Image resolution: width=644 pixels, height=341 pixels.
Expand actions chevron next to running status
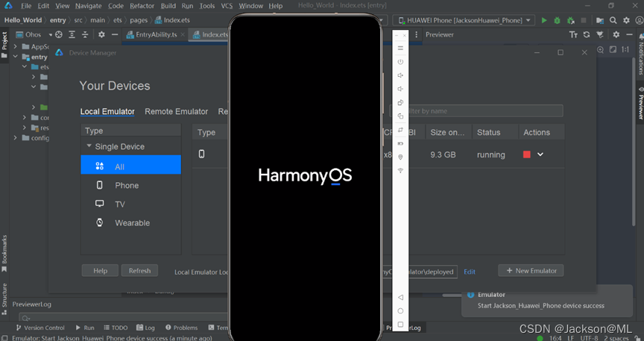pyautogui.click(x=540, y=154)
